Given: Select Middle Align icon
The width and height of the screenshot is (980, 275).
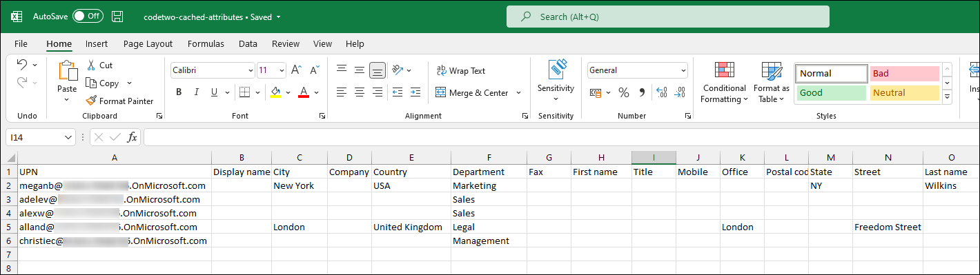Looking at the screenshot, I should click(359, 70).
